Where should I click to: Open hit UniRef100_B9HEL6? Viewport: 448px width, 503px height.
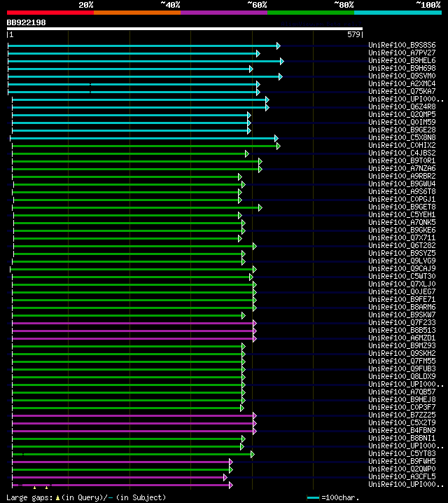pyautogui.click(x=402, y=60)
